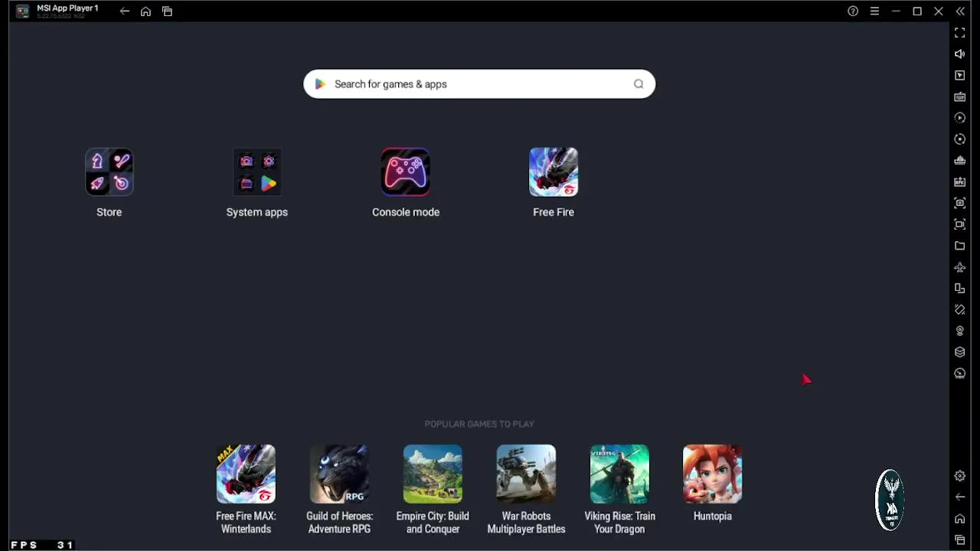Viewport: 980px width, 551px height.
Task: Click the recent apps icon at bottom of sidebar
Action: (x=960, y=540)
